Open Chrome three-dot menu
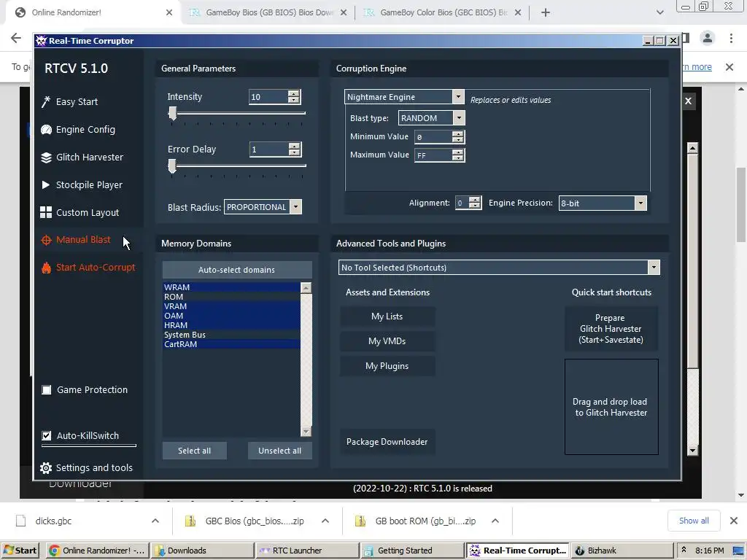The image size is (747, 560). pyautogui.click(x=731, y=38)
